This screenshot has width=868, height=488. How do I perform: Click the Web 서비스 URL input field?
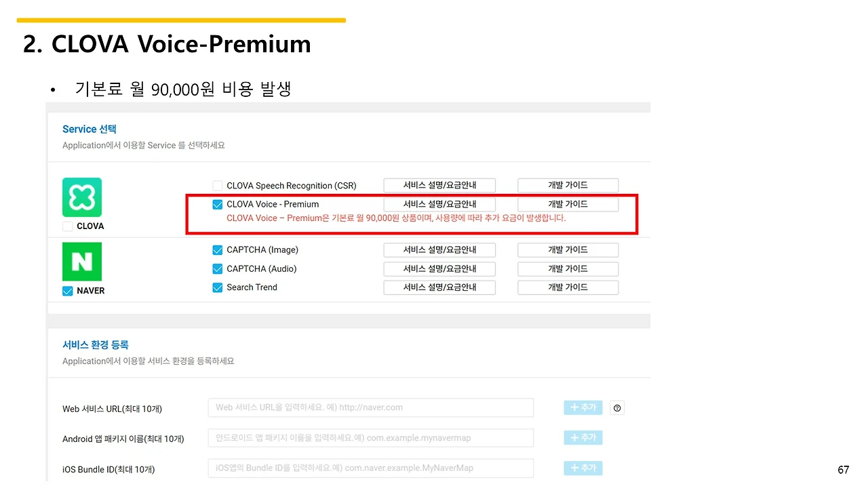click(371, 407)
